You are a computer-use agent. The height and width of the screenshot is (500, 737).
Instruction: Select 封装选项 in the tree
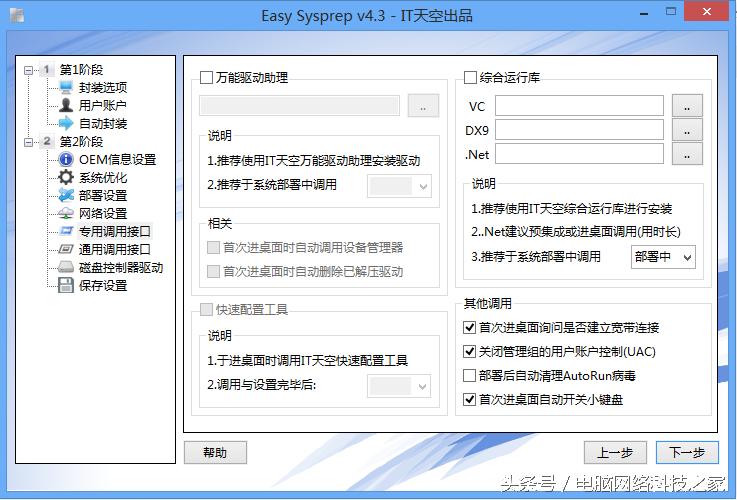pyautogui.click(x=103, y=87)
